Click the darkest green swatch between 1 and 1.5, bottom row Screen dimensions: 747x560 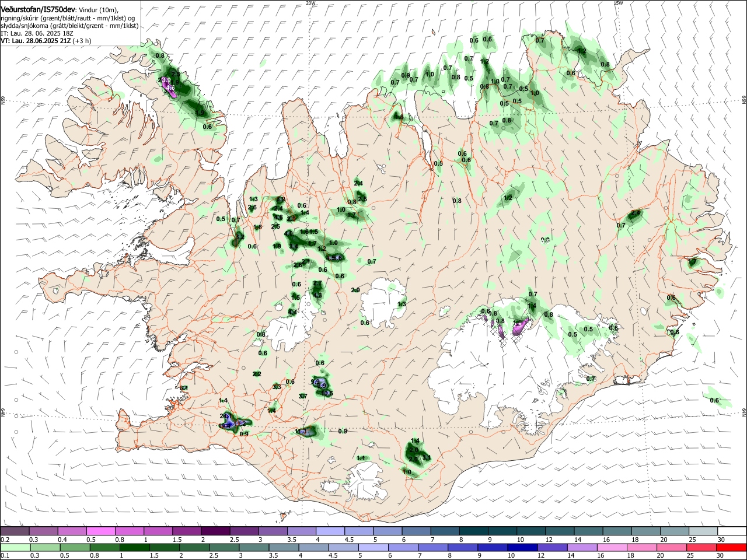pos(134,547)
